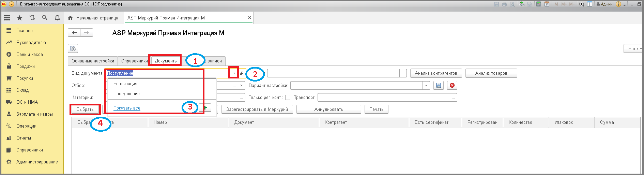Open ellipsis selector left of Анализ контрагентов
The image size is (644, 175).
(x=403, y=73)
